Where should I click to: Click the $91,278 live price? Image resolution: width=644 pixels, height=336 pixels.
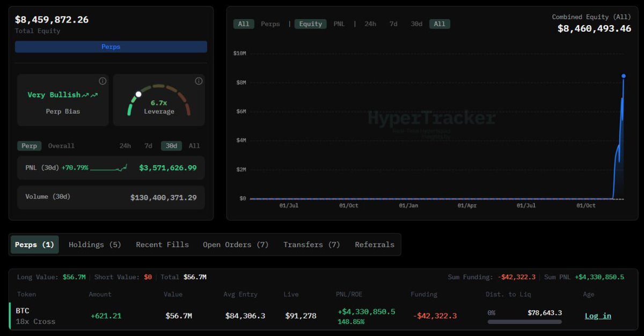[301, 316]
